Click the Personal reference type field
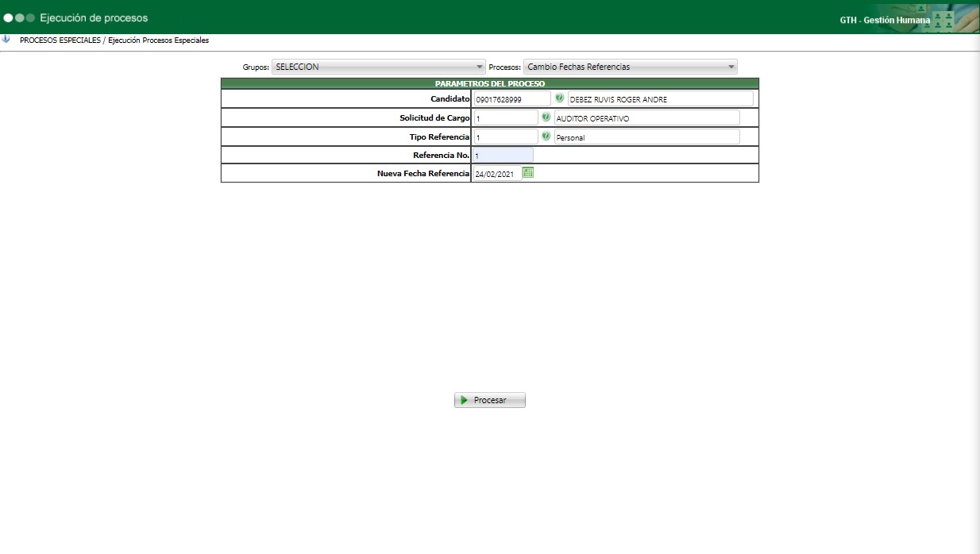The height and width of the screenshot is (554, 980). coord(646,137)
